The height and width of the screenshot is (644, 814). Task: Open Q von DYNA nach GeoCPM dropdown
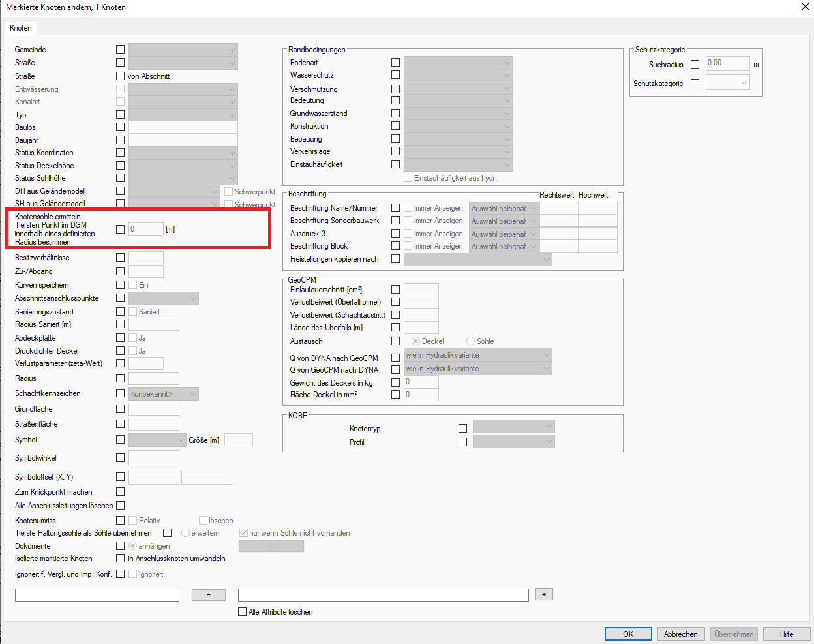pyautogui.click(x=477, y=355)
